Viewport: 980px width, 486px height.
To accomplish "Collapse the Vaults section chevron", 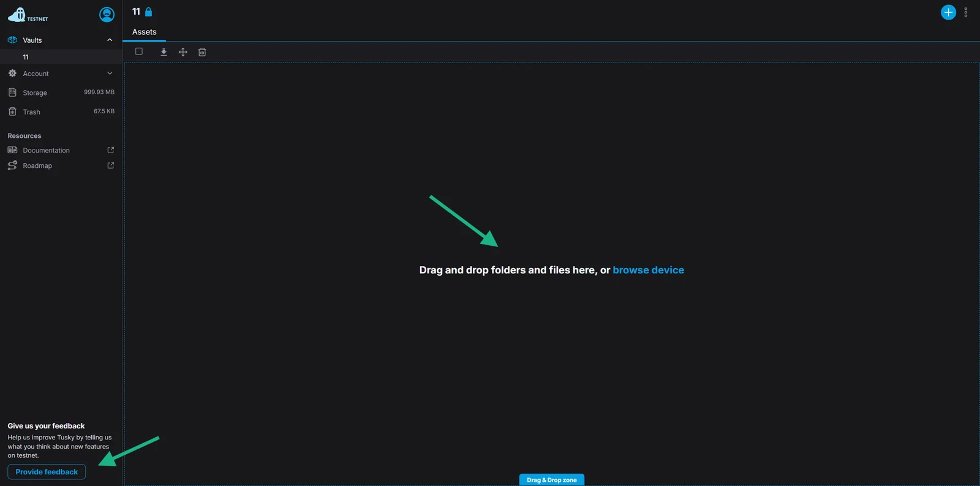I will tap(110, 40).
